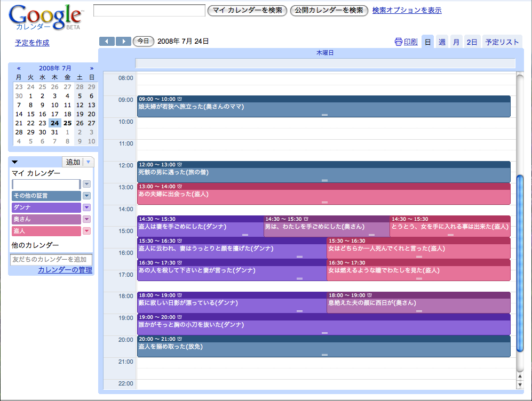This screenshot has height=401, width=532.
Task: Open event 男は、わたしを手ごめにした(奥さん)
Action: coord(327,227)
